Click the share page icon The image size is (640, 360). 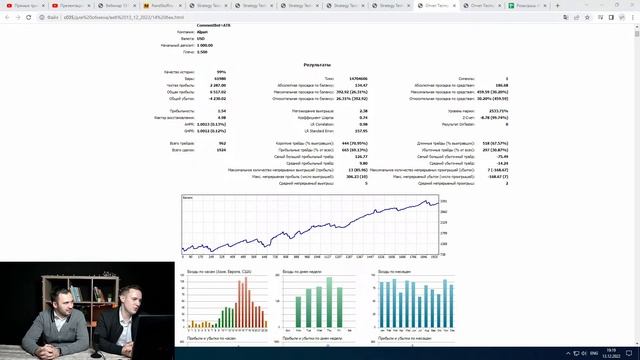576,18
